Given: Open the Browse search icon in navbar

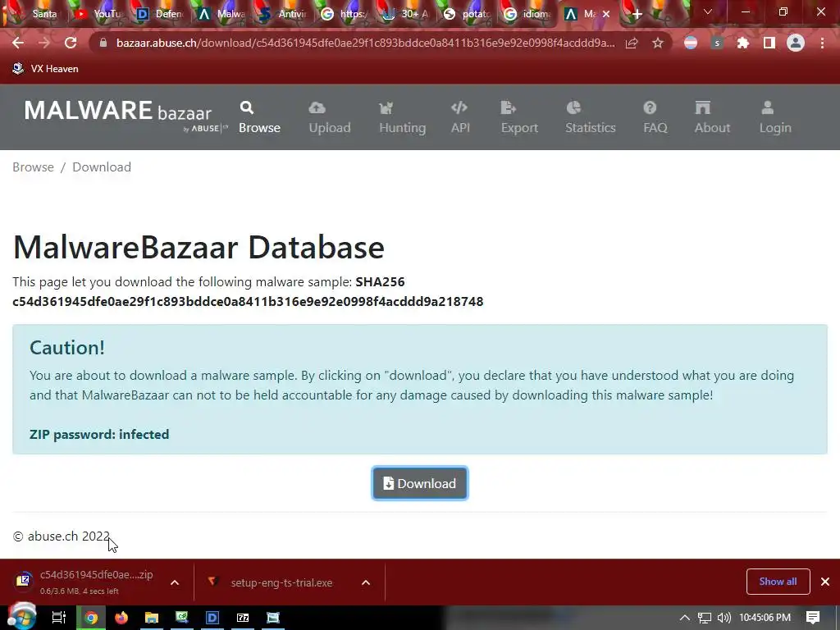Looking at the screenshot, I should tap(246, 107).
